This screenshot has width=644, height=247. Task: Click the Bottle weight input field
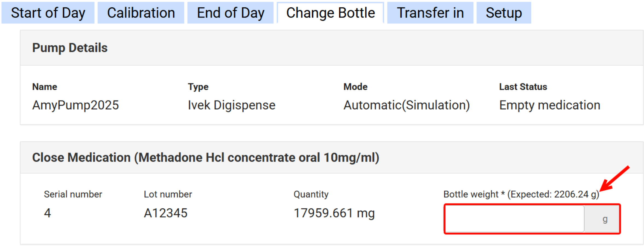click(x=514, y=219)
